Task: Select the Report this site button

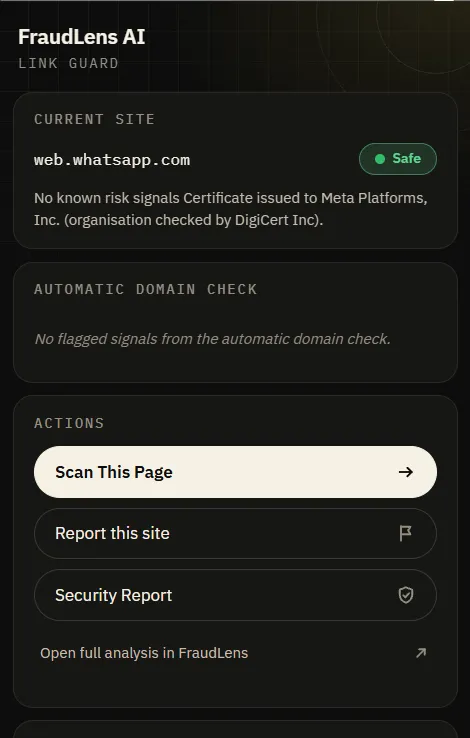Action: pos(235,533)
